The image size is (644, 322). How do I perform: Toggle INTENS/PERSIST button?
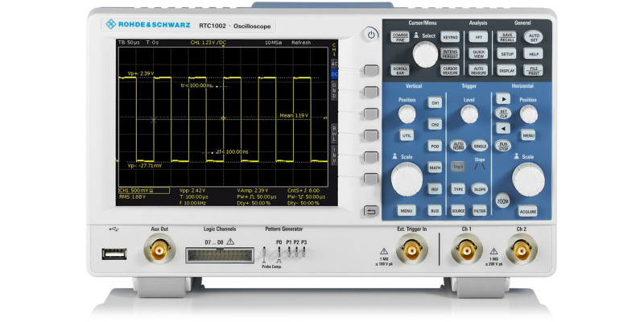(450, 53)
